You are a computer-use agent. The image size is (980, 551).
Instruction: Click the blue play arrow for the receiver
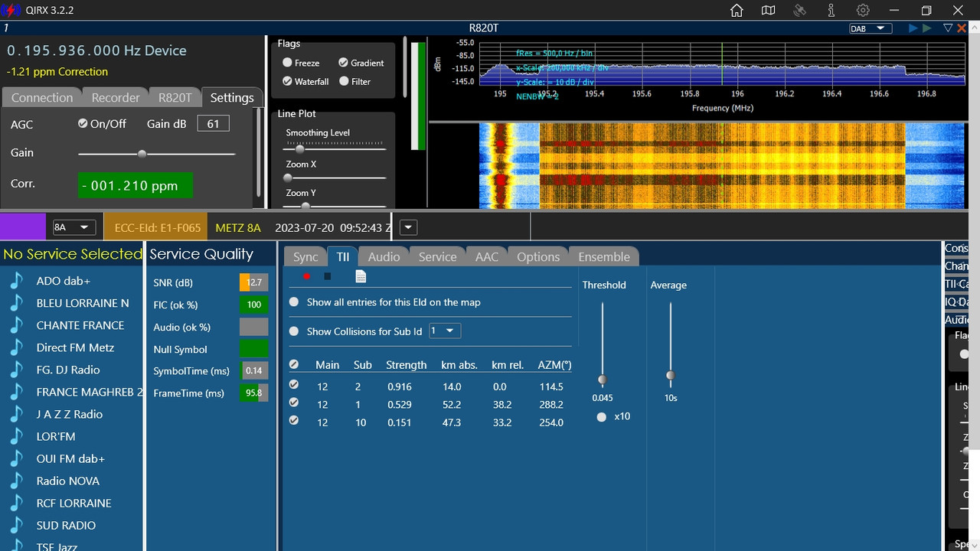[x=913, y=28]
